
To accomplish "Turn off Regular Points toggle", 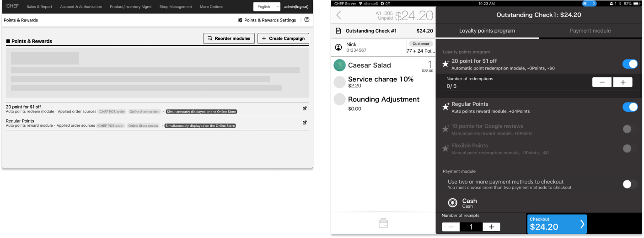I will click(630, 107).
